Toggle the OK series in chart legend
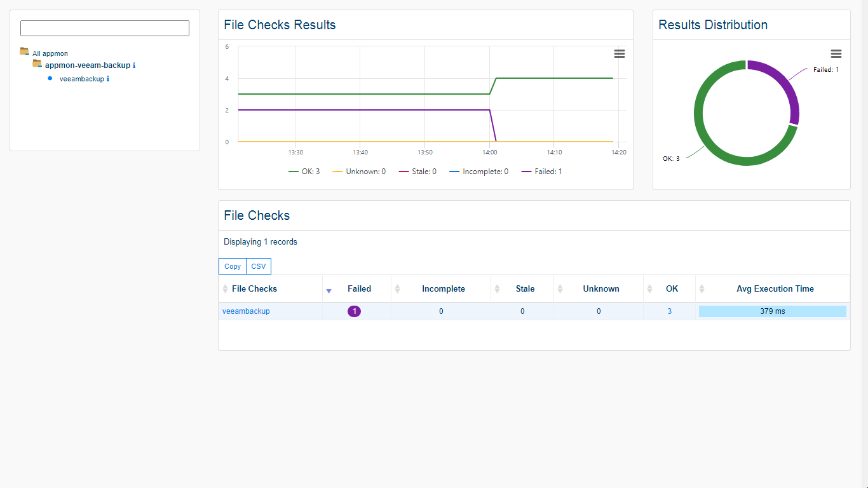The height and width of the screenshot is (488, 868). click(x=304, y=172)
